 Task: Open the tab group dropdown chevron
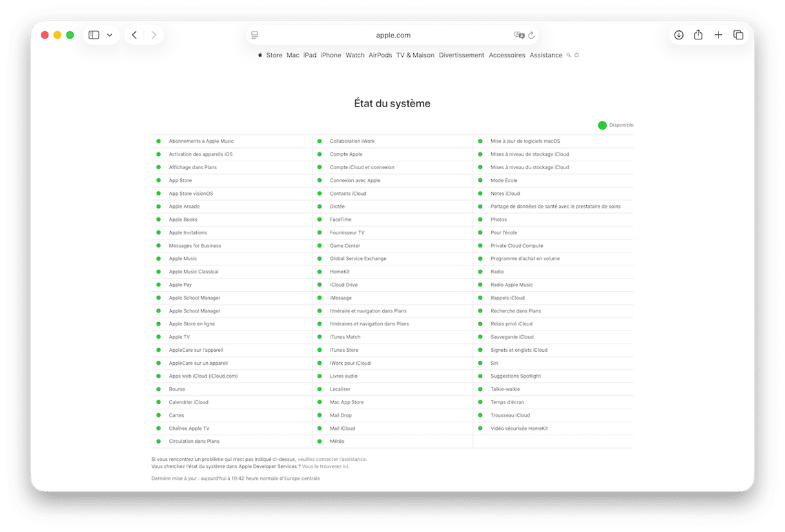(x=110, y=35)
